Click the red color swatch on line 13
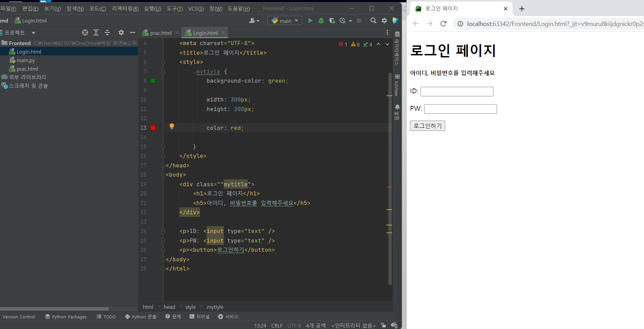 153,127
